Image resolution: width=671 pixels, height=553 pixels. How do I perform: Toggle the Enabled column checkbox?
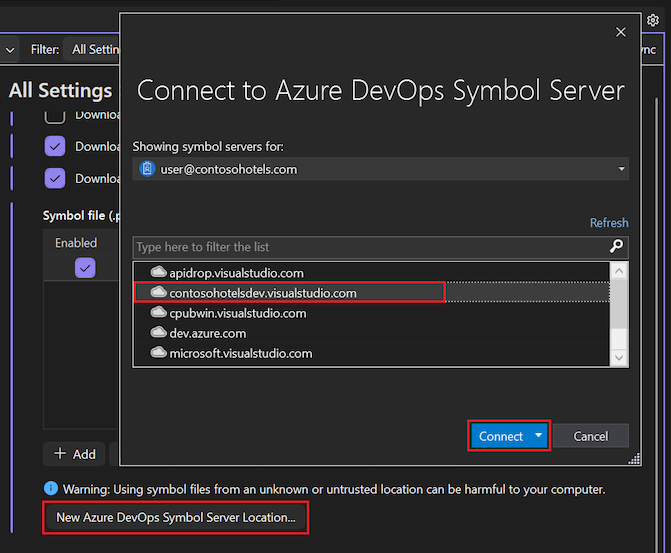coord(85,268)
